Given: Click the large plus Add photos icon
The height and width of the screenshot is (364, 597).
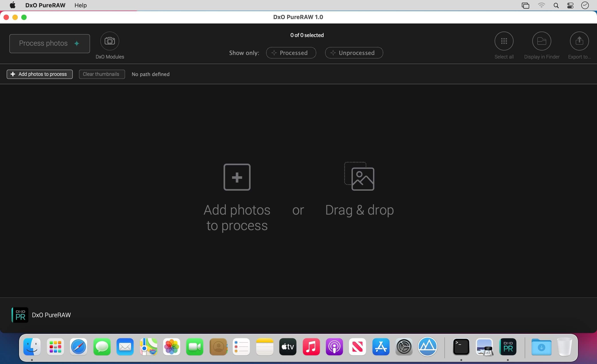Looking at the screenshot, I should pos(237,177).
